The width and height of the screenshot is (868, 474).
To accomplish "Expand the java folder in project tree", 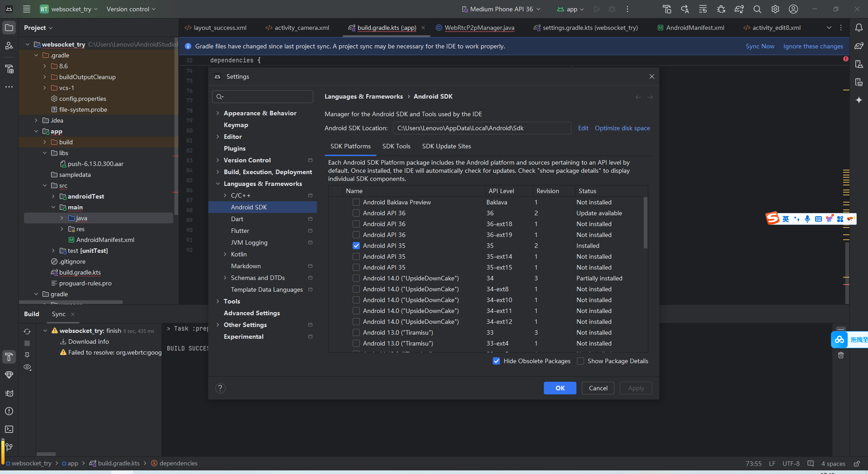I will point(62,218).
